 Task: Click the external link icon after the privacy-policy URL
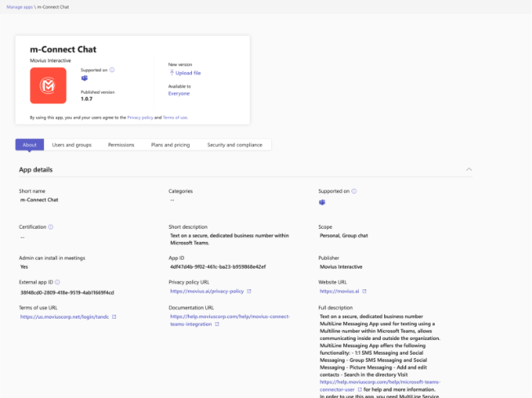click(248, 291)
